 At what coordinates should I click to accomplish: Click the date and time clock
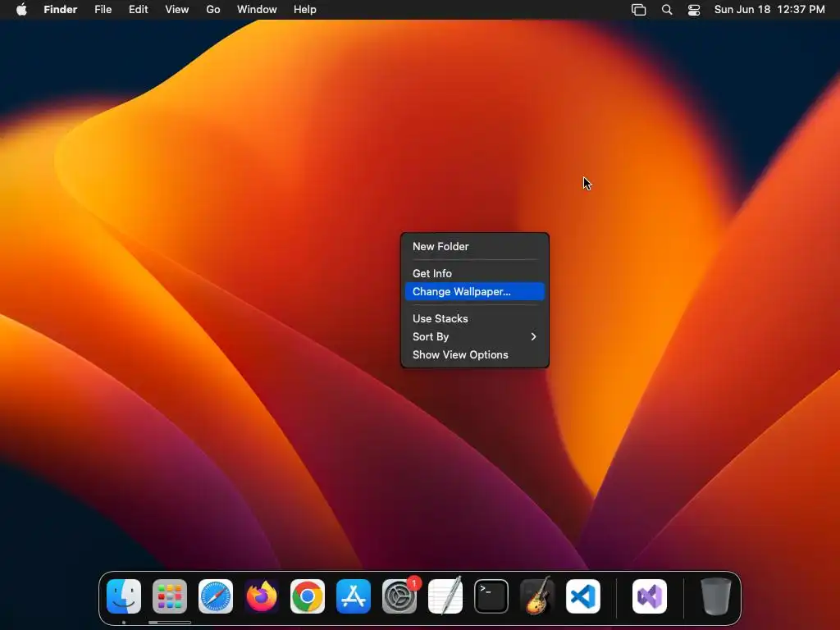pyautogui.click(x=769, y=10)
